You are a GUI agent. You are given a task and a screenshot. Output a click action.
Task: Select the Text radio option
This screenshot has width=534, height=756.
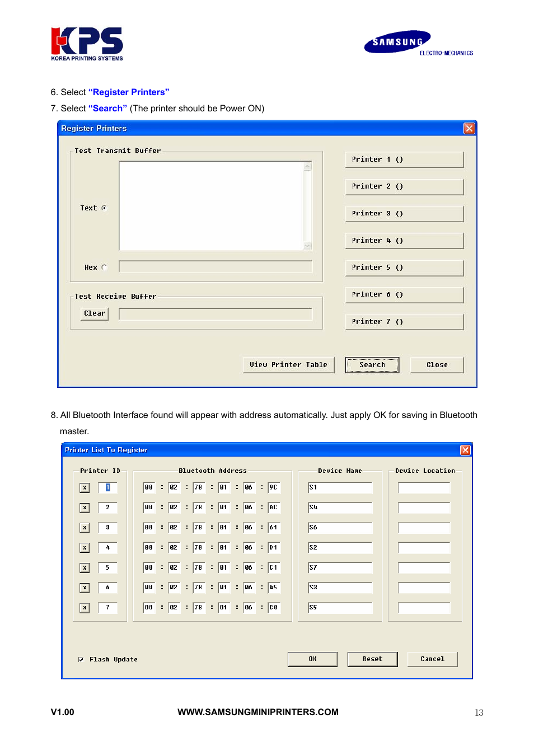(104, 208)
